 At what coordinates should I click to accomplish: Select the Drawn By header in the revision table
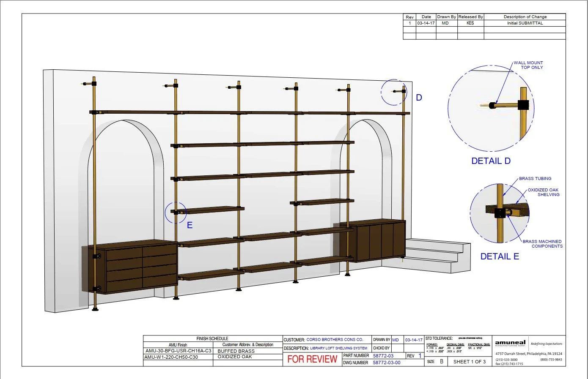(446, 17)
